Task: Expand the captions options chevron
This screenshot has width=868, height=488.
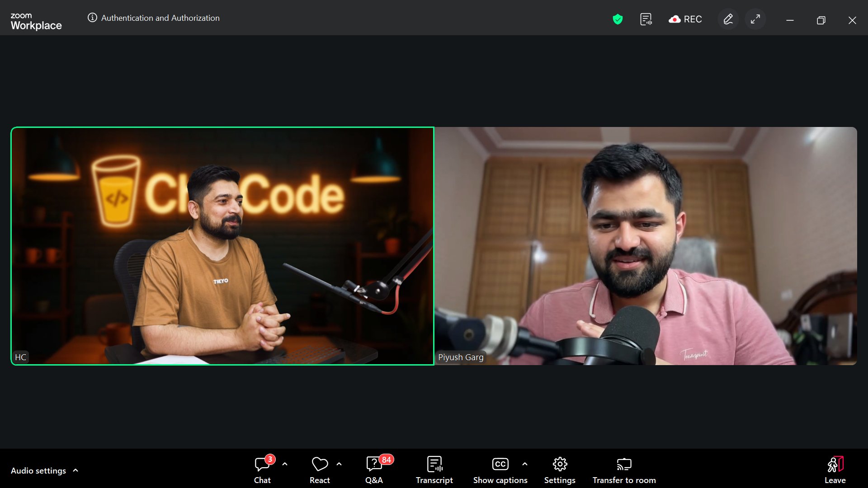Action: (525, 464)
